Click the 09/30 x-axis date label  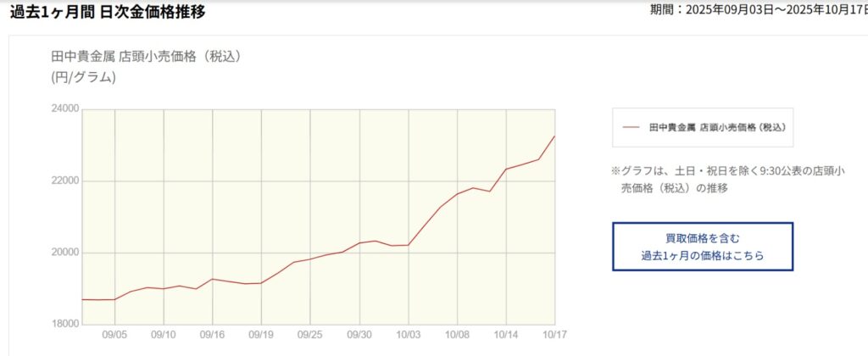pos(359,335)
